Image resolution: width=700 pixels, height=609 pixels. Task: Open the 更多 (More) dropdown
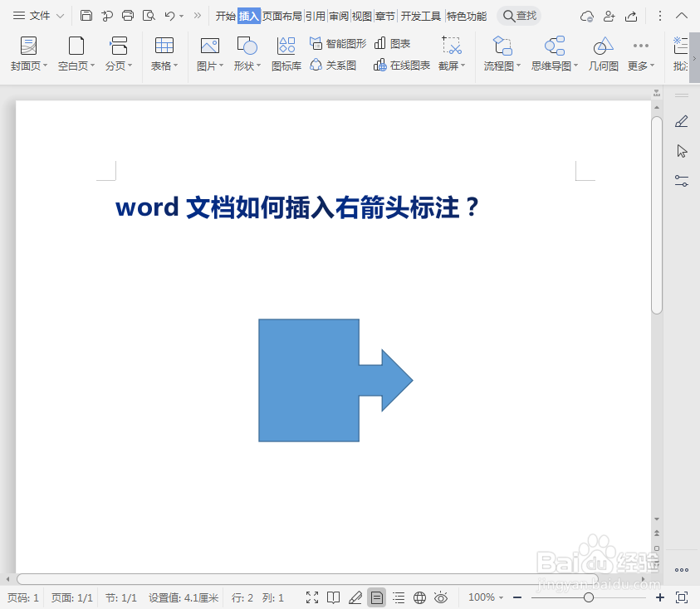pyautogui.click(x=639, y=56)
